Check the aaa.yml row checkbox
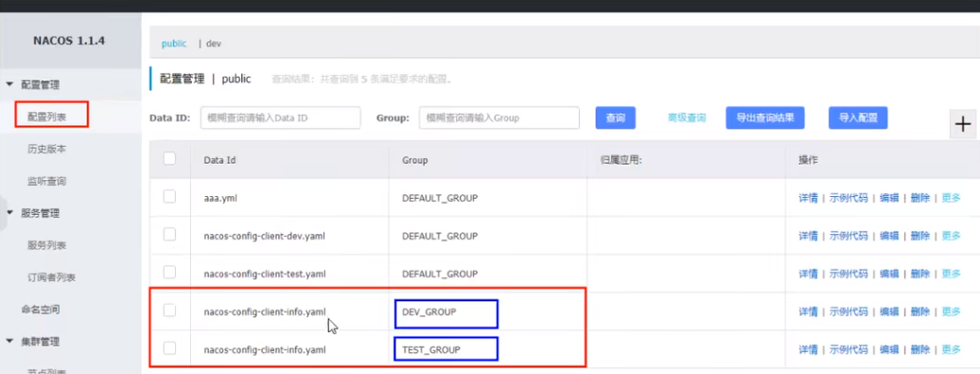 [169, 196]
